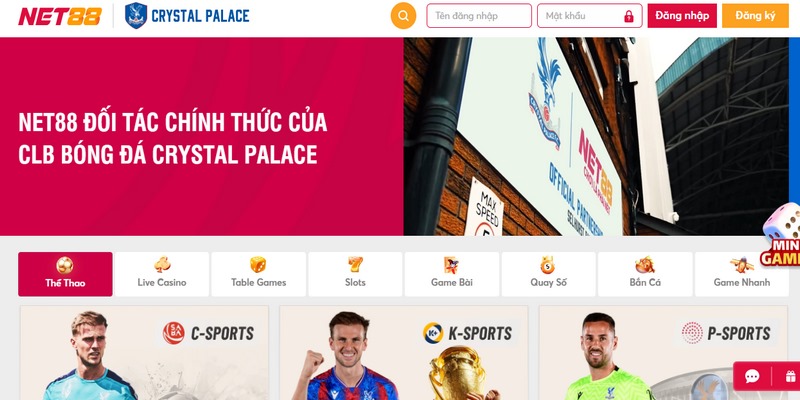
Task: Click the lock icon in password field
Action: coord(629,16)
